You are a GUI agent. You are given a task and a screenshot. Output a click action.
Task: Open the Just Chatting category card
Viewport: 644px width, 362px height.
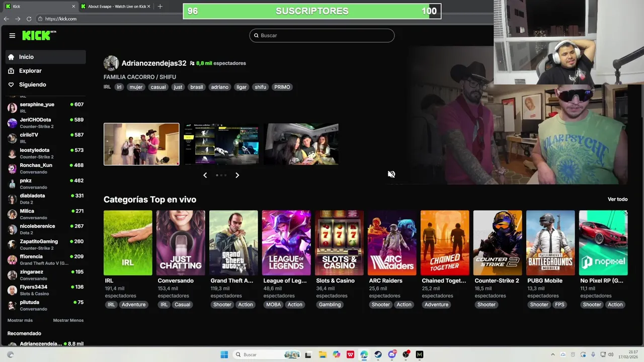[181, 243]
